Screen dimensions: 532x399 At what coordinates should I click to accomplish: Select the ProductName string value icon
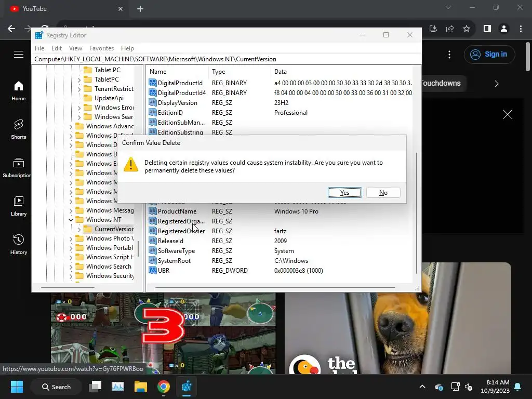pos(153,211)
